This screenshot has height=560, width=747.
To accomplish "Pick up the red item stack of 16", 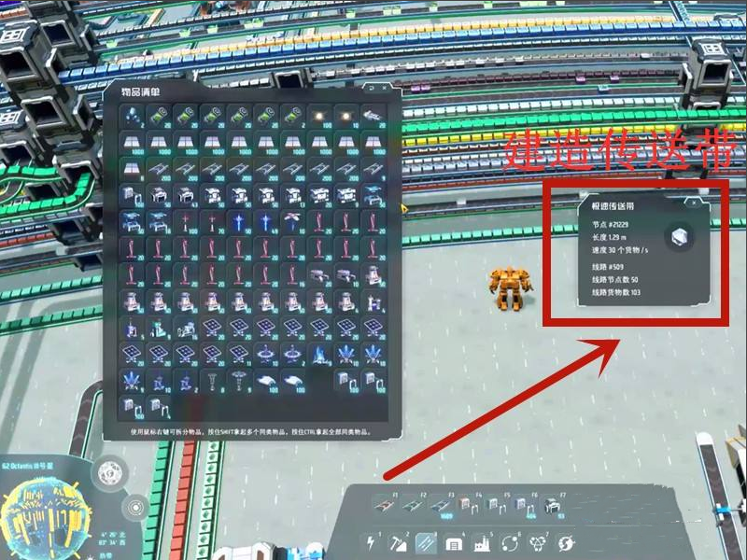I will click(293, 274).
